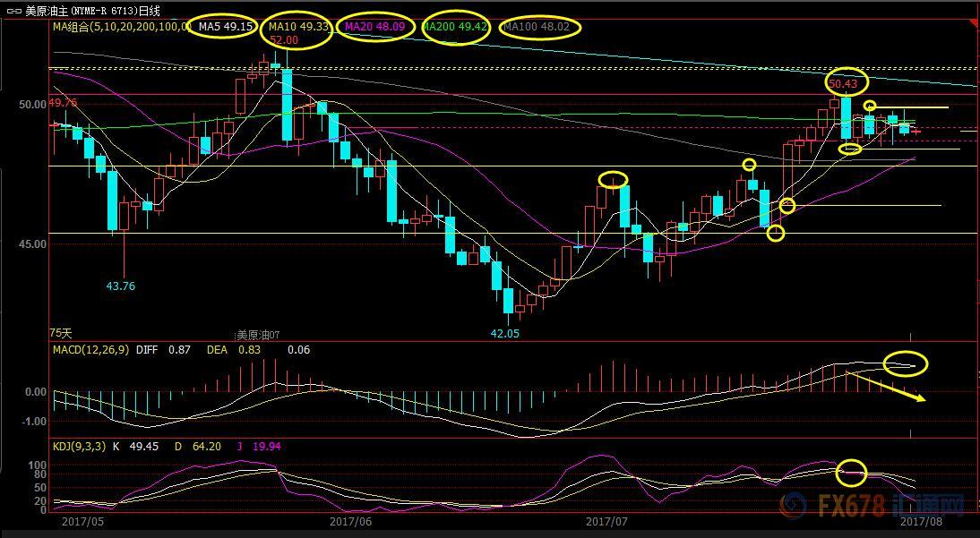This screenshot has height=538, width=980.
Task: Select the MA10 49.33 value
Action: pyautogui.click(x=297, y=27)
